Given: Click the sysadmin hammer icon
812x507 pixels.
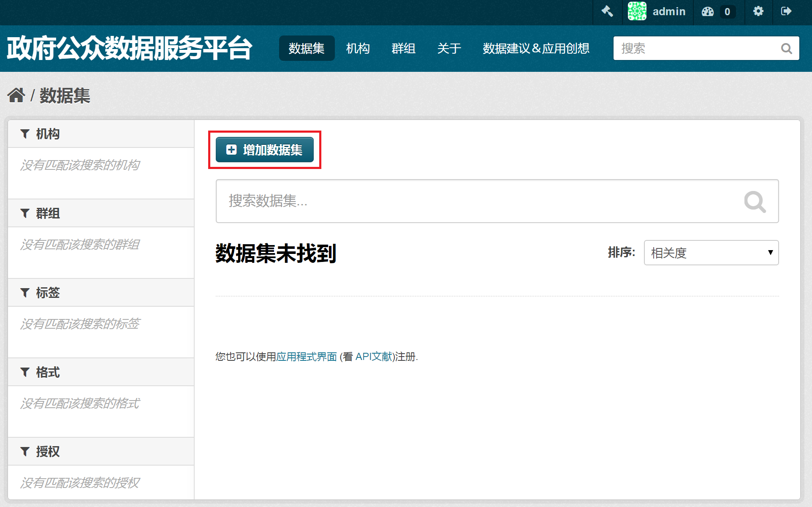Looking at the screenshot, I should pos(607,11).
